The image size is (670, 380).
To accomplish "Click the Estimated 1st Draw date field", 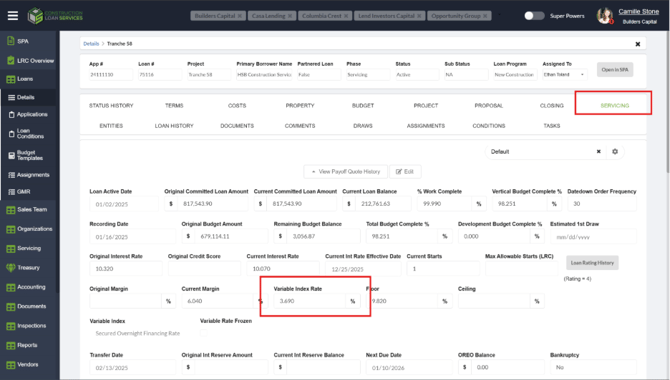I will [593, 237].
